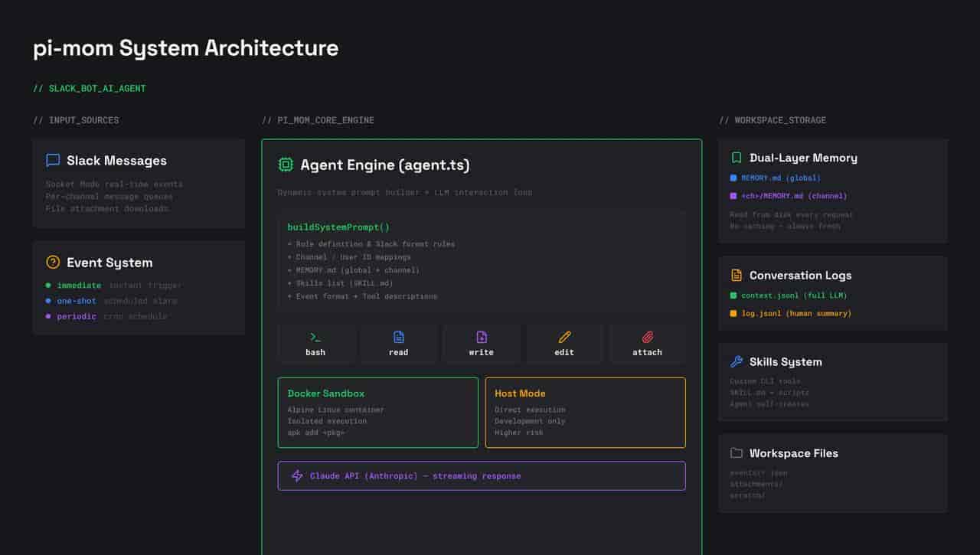The image size is (980, 555).
Task: Click the Dual-Layer Memory heading text
Action: pos(803,158)
